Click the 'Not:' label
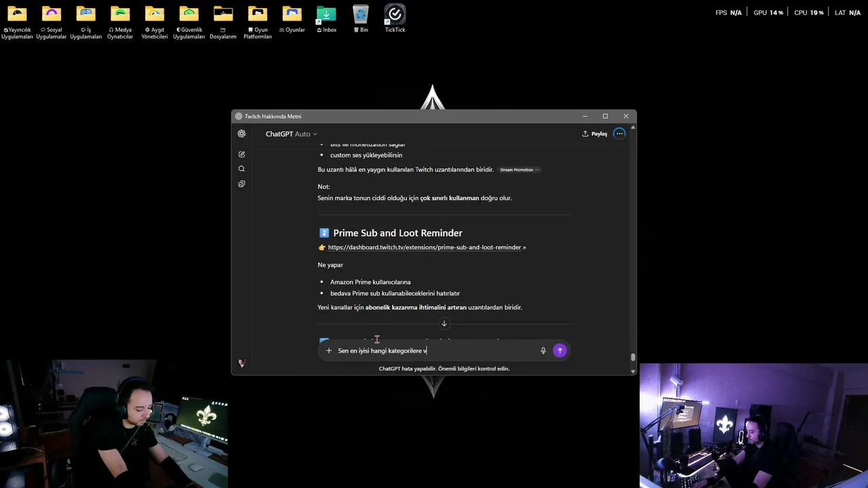The image size is (868, 488). point(323,186)
